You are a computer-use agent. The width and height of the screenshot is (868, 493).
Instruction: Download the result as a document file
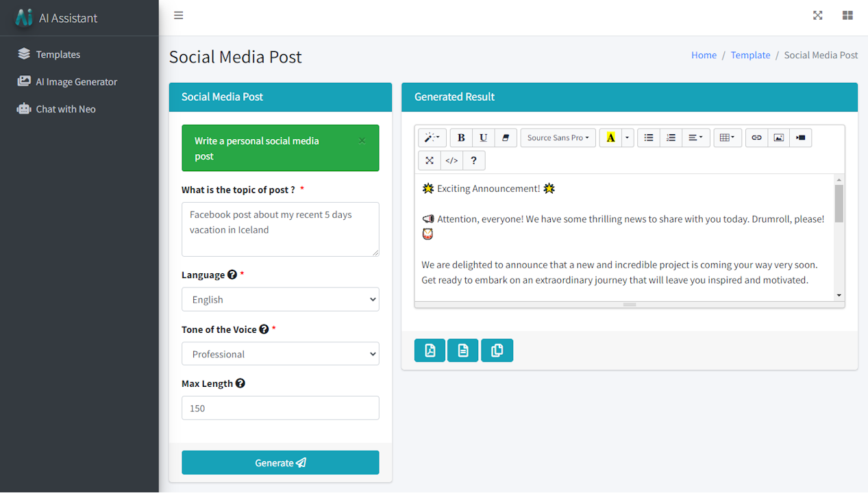[x=462, y=350]
